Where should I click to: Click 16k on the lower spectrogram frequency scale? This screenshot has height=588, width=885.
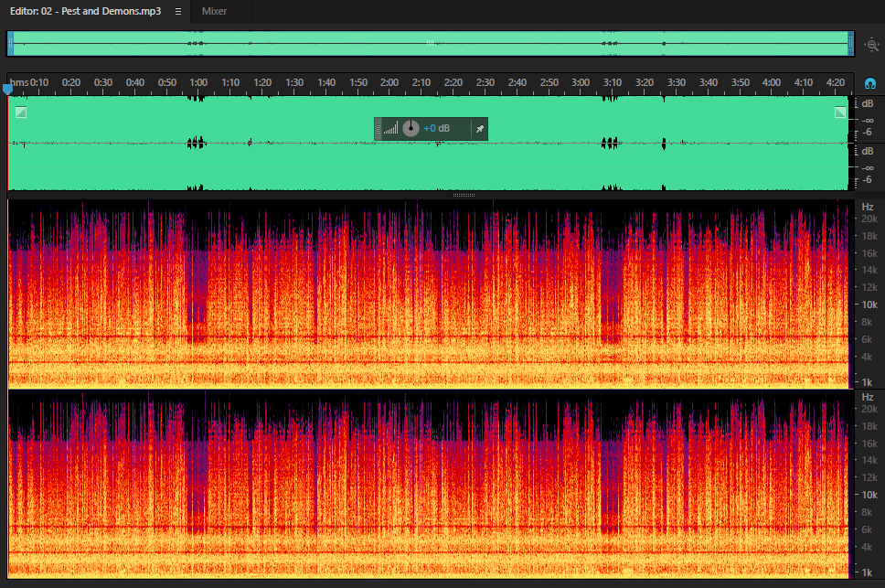coord(869,444)
